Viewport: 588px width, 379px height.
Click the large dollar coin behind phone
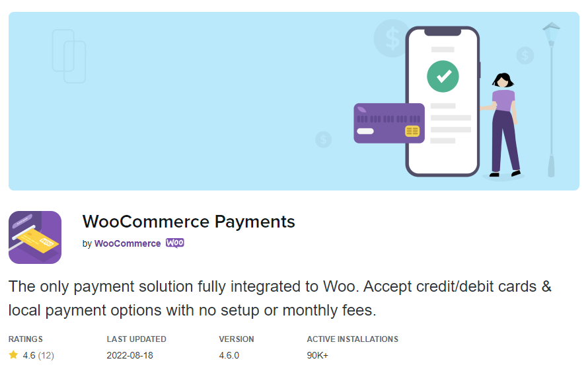pyautogui.click(x=390, y=38)
